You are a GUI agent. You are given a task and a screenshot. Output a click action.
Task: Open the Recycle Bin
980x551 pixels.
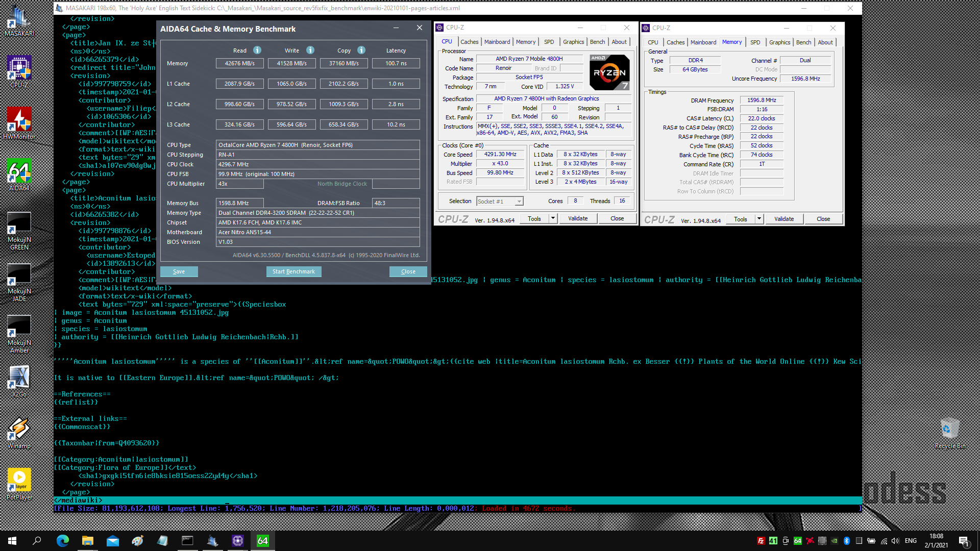point(950,433)
